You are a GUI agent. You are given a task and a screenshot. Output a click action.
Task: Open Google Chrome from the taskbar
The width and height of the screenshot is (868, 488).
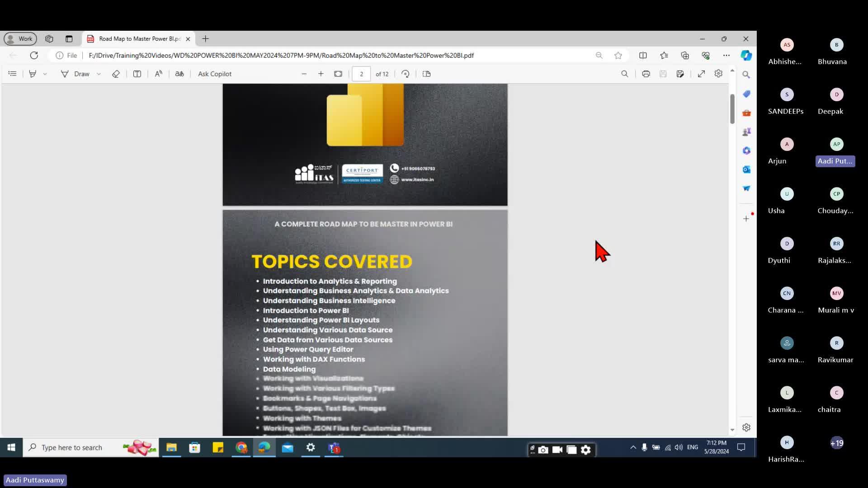coord(241,447)
